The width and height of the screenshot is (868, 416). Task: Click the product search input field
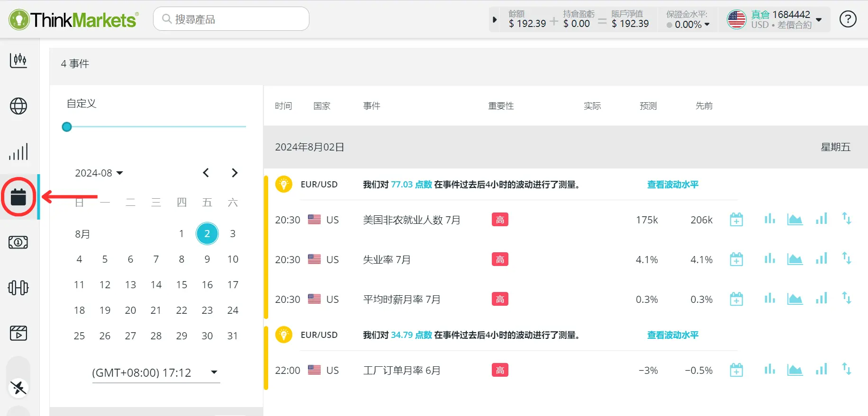tap(231, 19)
